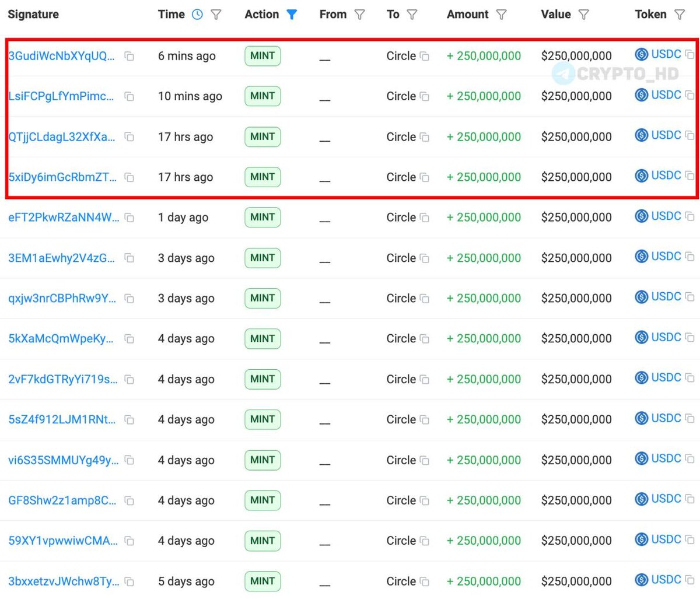Open the Value column filter funnel
The width and height of the screenshot is (700, 599).
click(583, 15)
